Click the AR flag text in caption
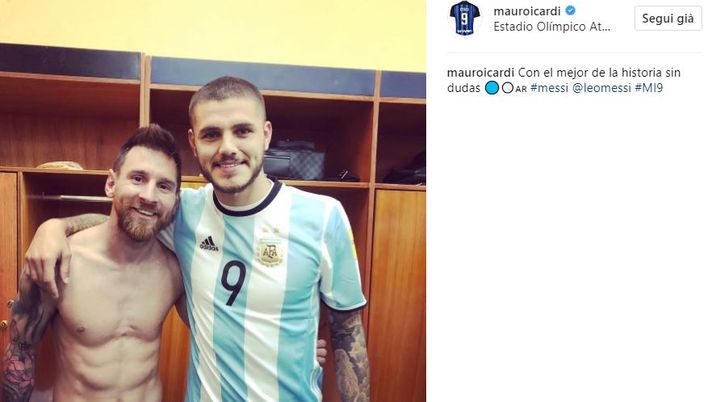 521,89
